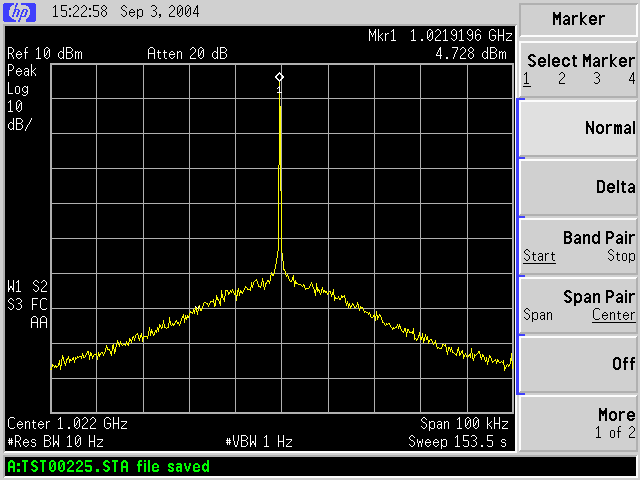The width and height of the screenshot is (640, 480).
Task: Choose marker number 3
Action: pyautogui.click(x=597, y=78)
